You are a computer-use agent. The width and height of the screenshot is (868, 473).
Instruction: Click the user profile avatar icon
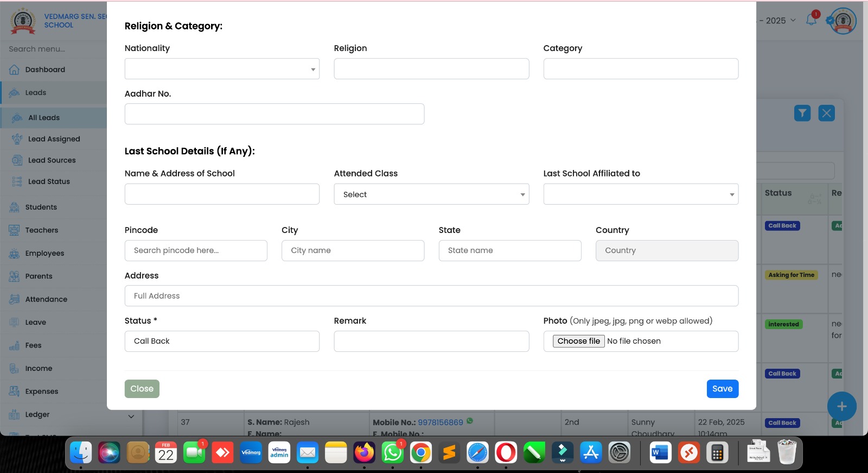(843, 21)
